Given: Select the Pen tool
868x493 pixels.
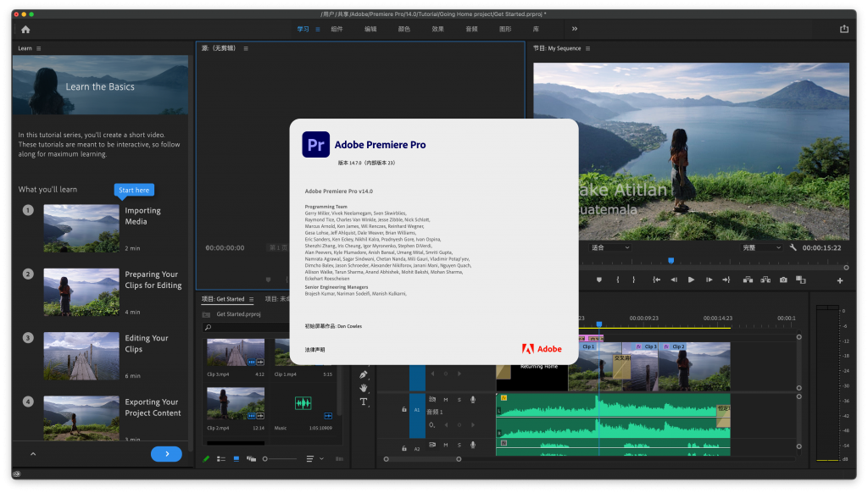Looking at the screenshot, I should click(x=363, y=375).
